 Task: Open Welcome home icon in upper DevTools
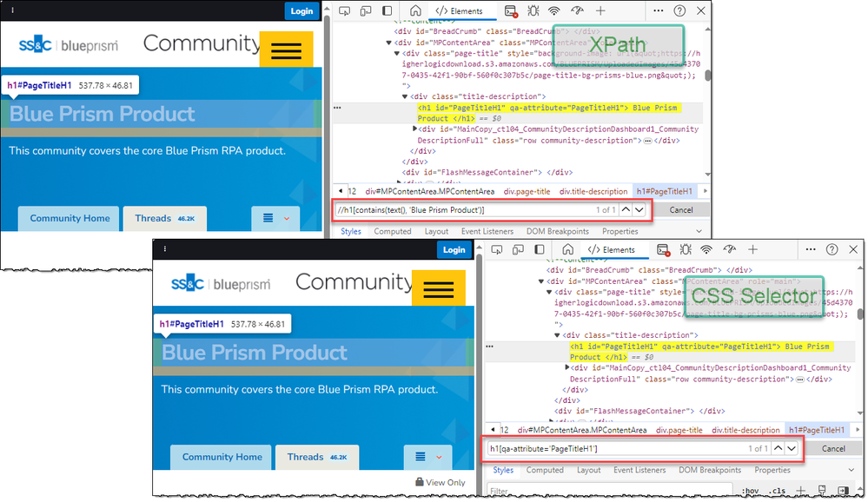[x=415, y=11]
